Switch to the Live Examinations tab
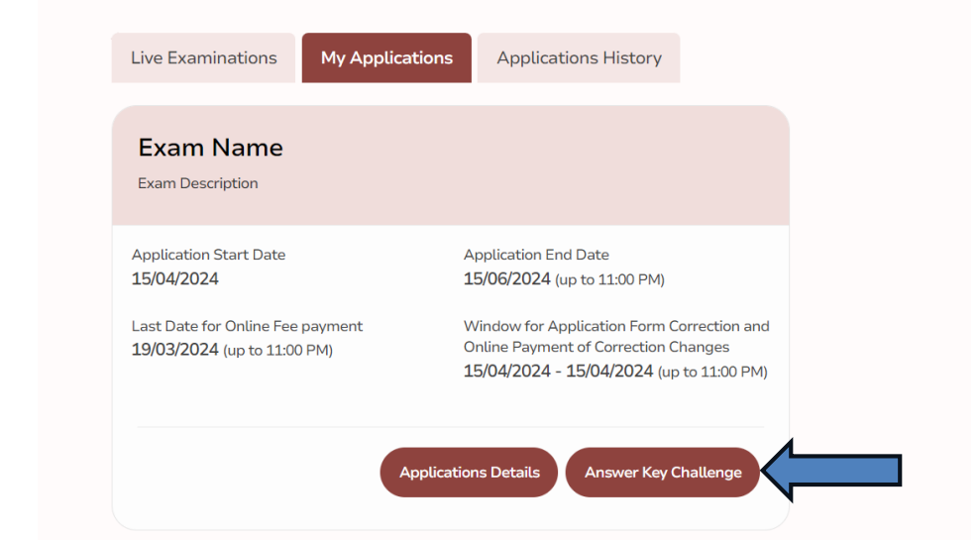980x540 pixels. click(x=203, y=57)
